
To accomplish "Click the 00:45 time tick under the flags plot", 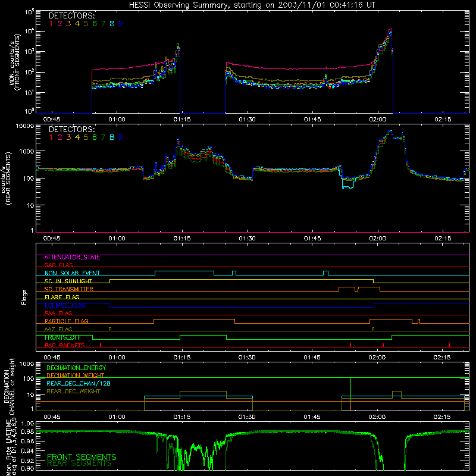I will click(52, 358).
